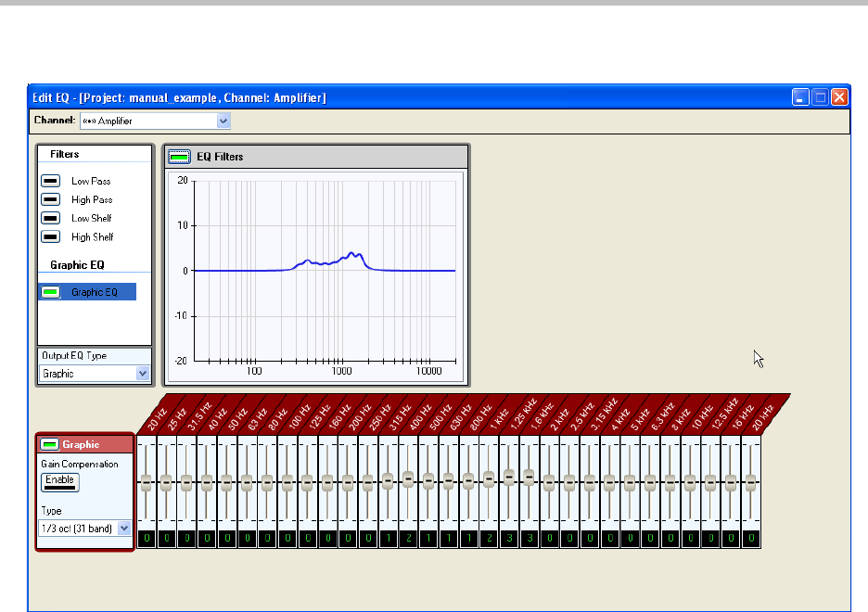
Task: Maximize the Edit EQ window
Action: (820, 97)
